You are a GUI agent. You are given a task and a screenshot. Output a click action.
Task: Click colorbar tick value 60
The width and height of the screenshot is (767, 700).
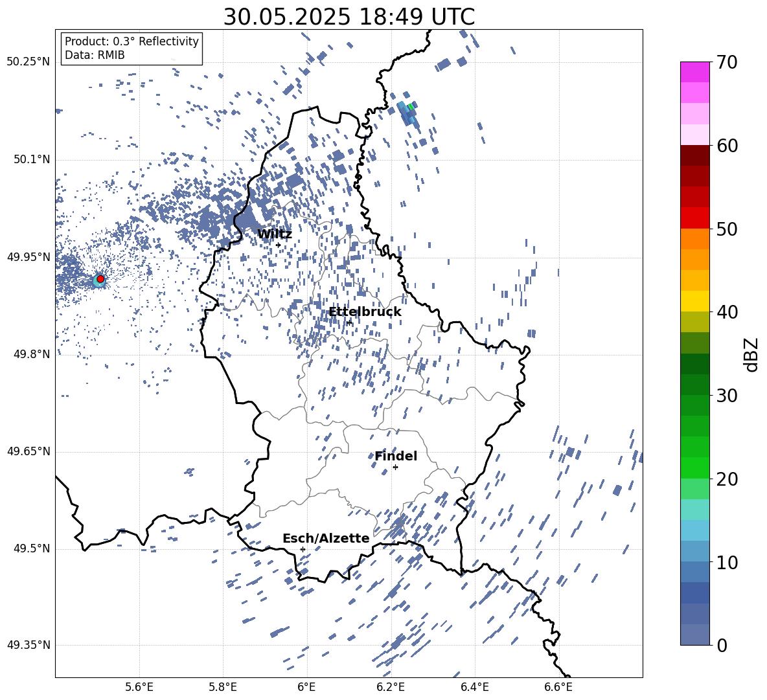coord(727,146)
